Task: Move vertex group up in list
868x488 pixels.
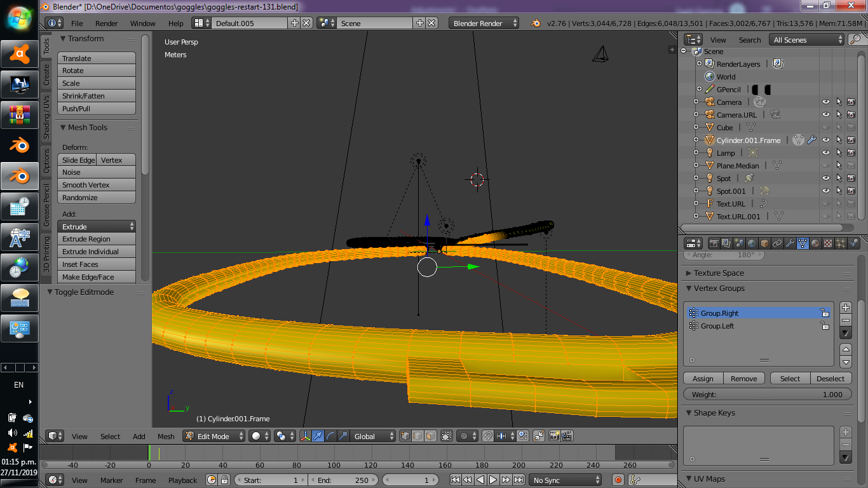Action: (846, 349)
